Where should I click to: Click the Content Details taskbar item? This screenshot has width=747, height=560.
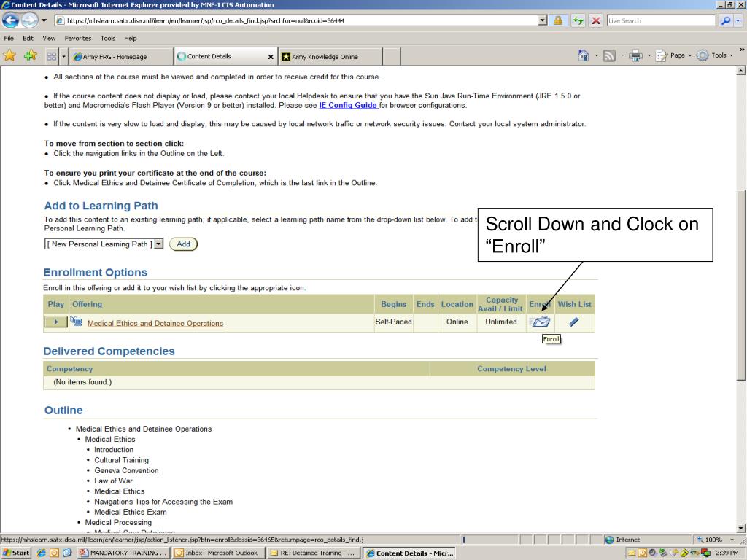click(x=409, y=553)
